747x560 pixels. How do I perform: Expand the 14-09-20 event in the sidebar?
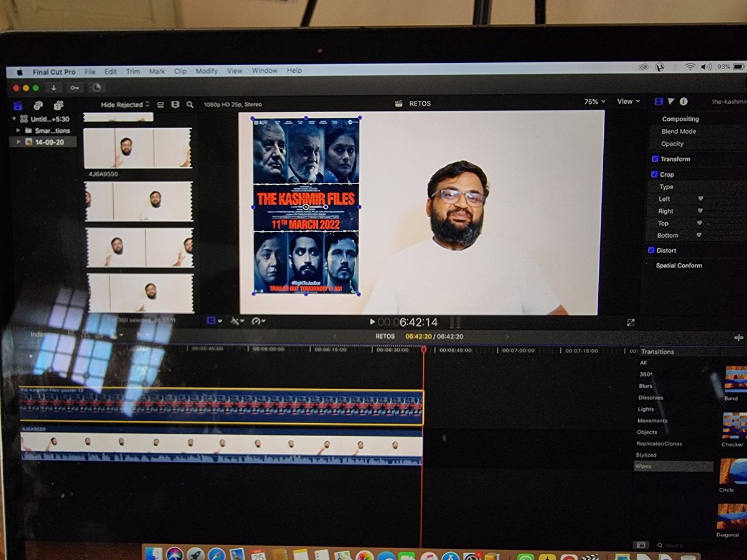[18, 142]
